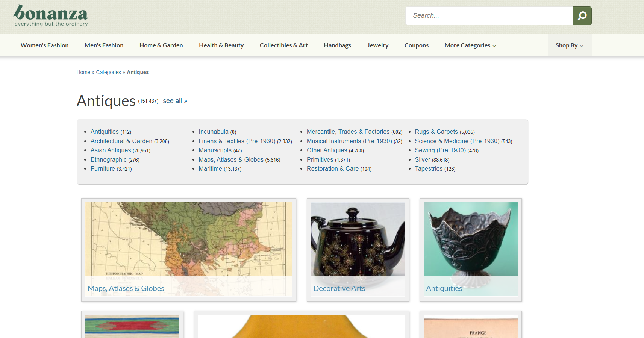Open Maps, Atlases & Globes list link
This screenshot has height=338, width=644.
pos(231,160)
